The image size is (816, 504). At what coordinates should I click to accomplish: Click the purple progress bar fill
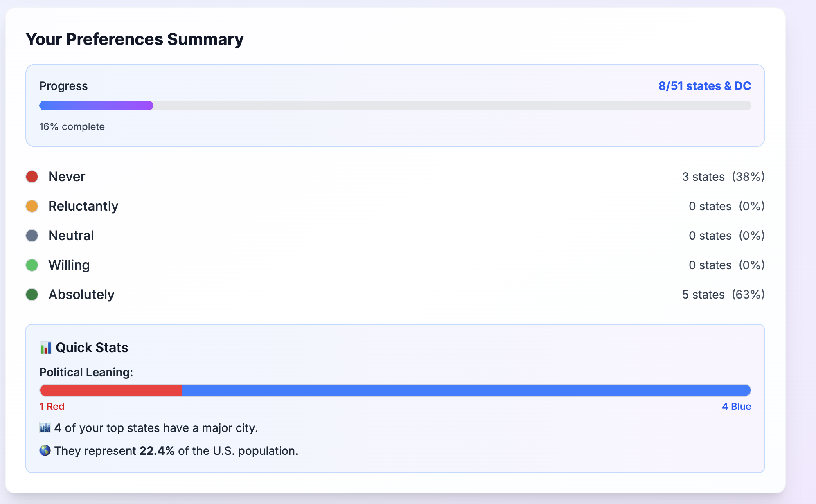(x=96, y=106)
